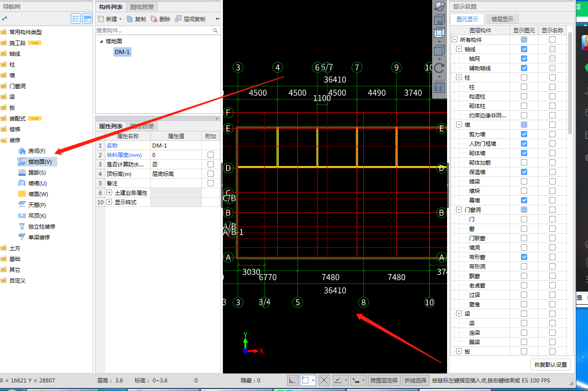Expand 土建业务属性 property group
This screenshot has height=391, width=588.
(x=109, y=193)
